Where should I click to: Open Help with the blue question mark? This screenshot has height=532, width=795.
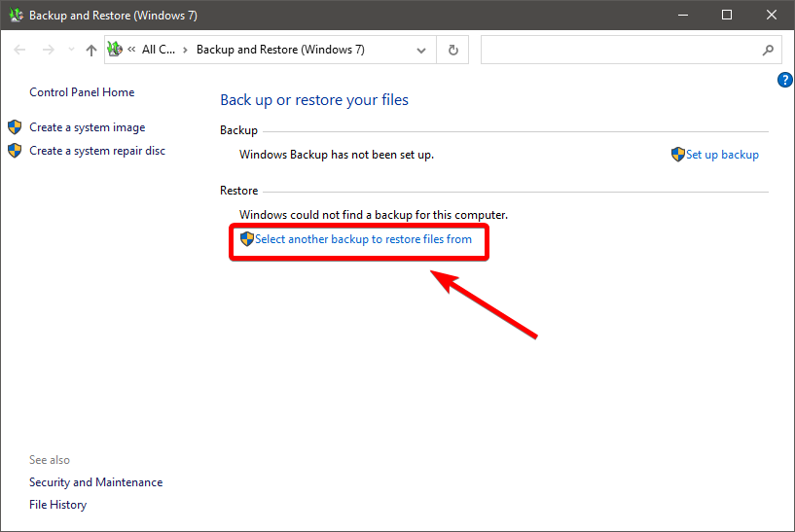click(x=785, y=80)
